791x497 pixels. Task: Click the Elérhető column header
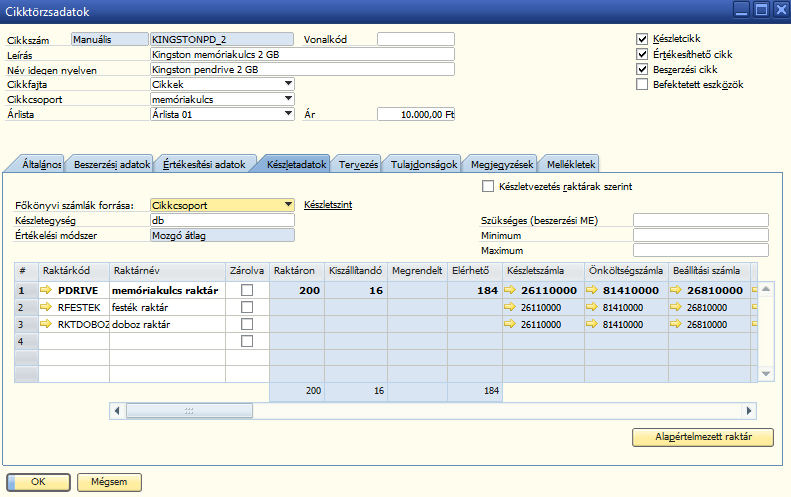[x=474, y=270]
